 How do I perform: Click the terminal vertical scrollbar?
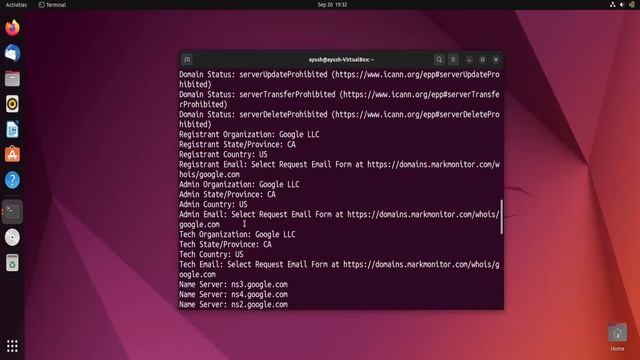coord(502,217)
